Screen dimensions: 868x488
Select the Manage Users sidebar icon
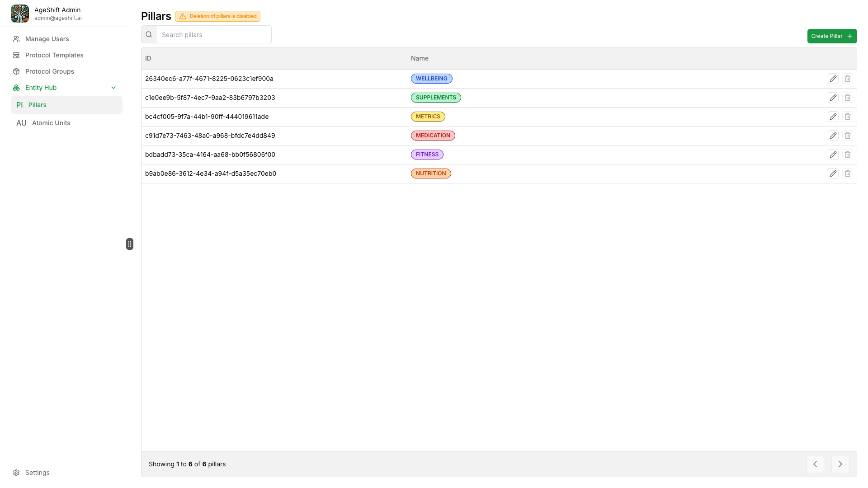coord(16,39)
